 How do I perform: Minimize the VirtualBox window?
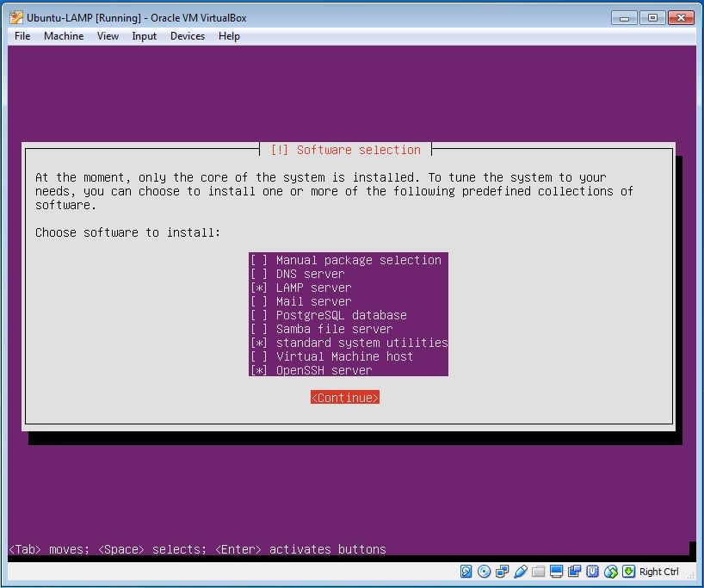point(624,17)
